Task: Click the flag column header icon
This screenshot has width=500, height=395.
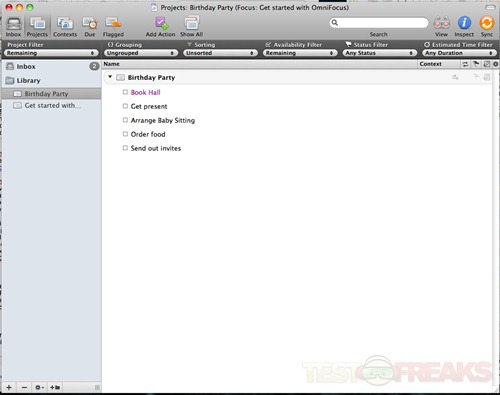Action: [476, 64]
